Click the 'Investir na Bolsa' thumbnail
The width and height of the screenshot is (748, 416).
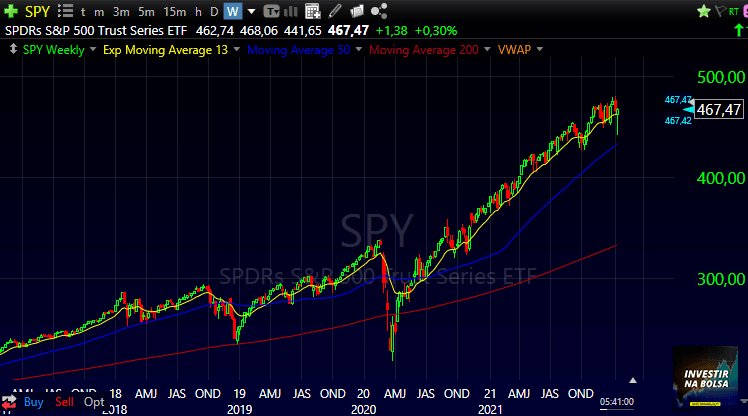tap(706, 377)
